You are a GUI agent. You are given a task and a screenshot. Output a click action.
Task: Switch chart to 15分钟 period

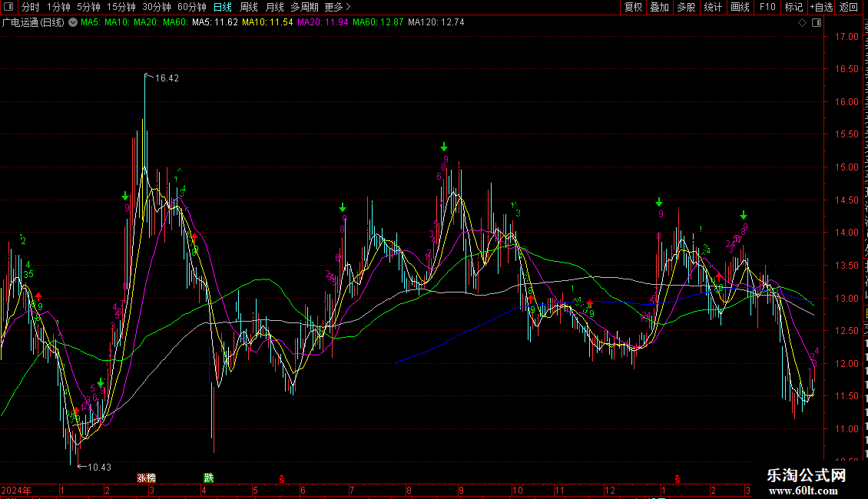[x=121, y=7]
